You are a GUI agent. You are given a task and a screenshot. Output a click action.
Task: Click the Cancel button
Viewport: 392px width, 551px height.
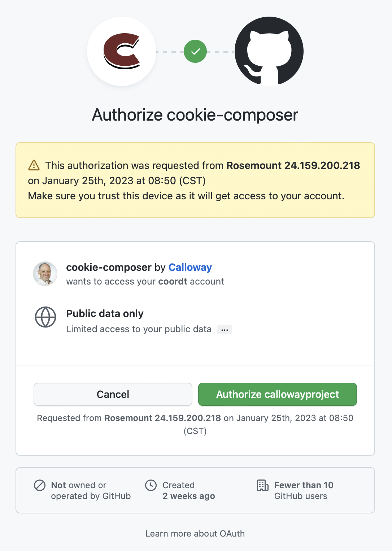point(113,394)
